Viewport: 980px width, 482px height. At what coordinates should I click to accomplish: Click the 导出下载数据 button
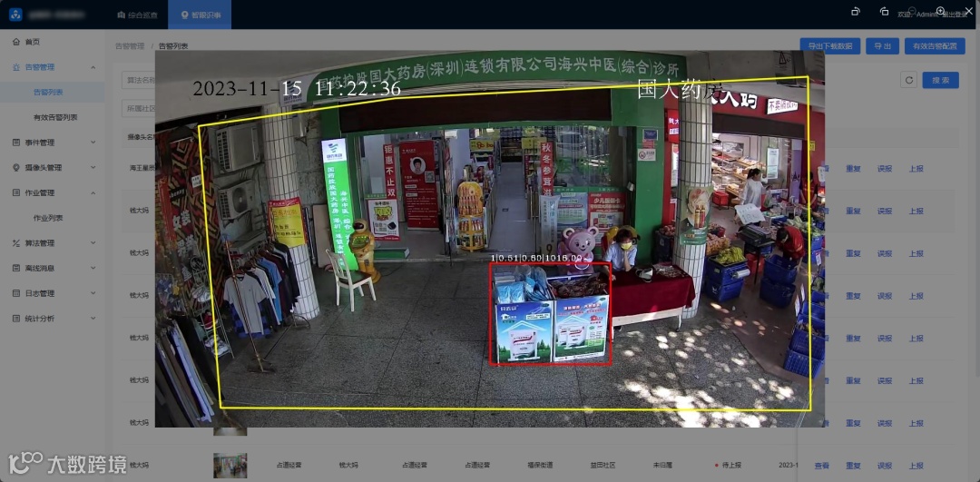tap(830, 45)
